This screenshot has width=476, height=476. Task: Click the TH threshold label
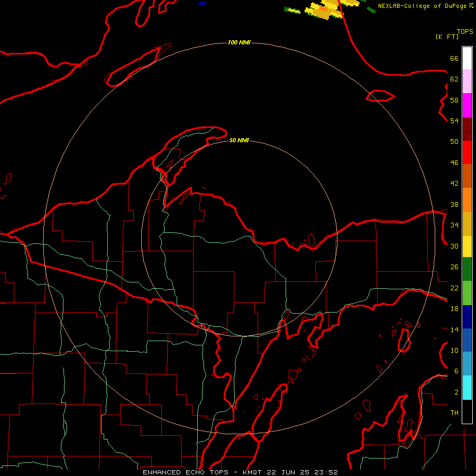point(454,413)
